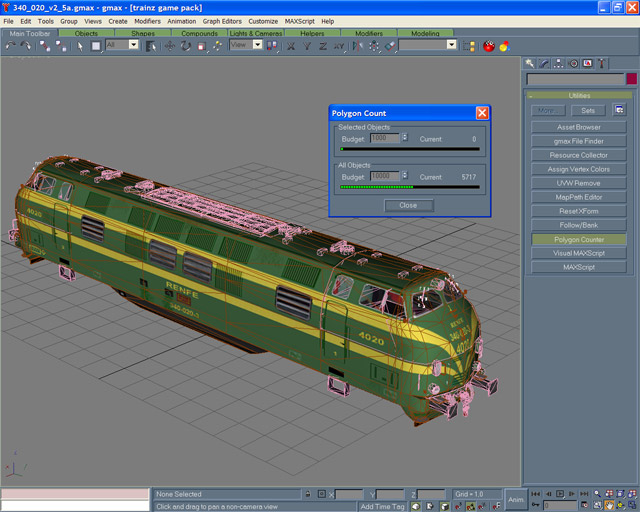Click the All Objects Budget field
640x512 pixels.
(x=386, y=176)
